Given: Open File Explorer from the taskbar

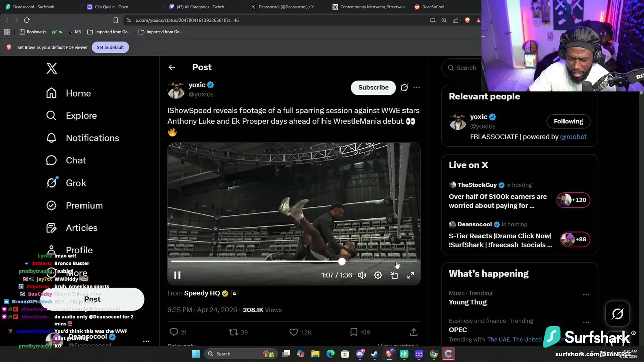Looking at the screenshot, I should tap(315, 354).
